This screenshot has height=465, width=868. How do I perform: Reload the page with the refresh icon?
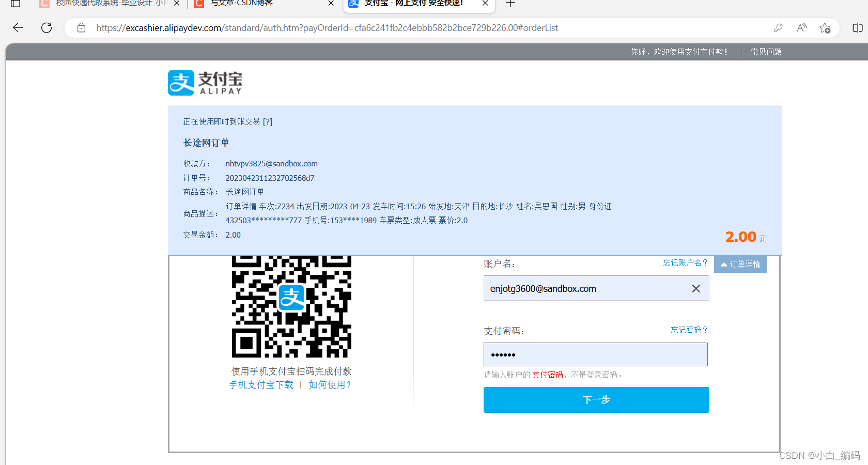pos(47,28)
